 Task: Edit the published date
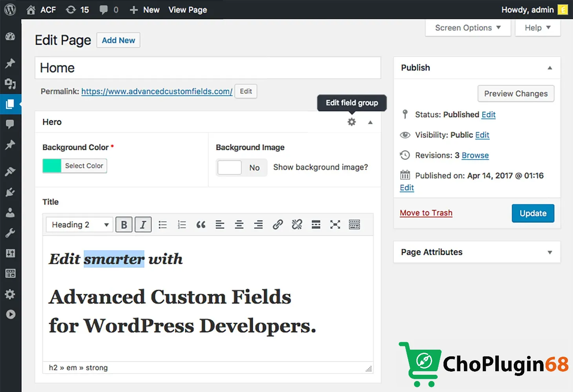click(x=407, y=188)
